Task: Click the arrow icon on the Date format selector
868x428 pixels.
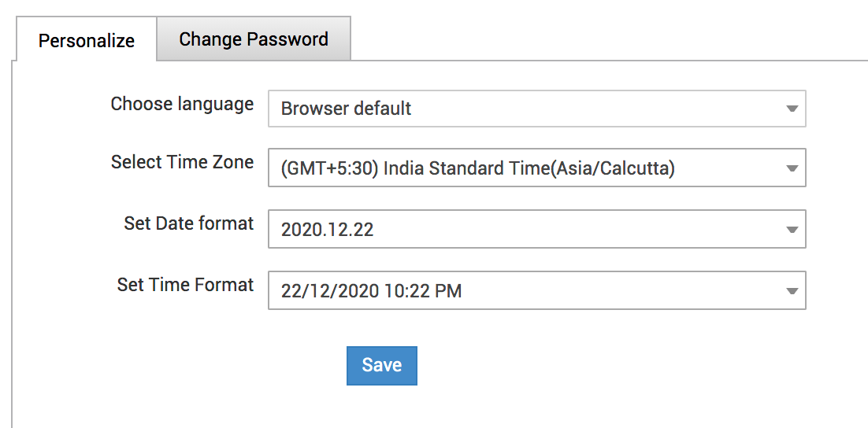Action: [792, 231]
